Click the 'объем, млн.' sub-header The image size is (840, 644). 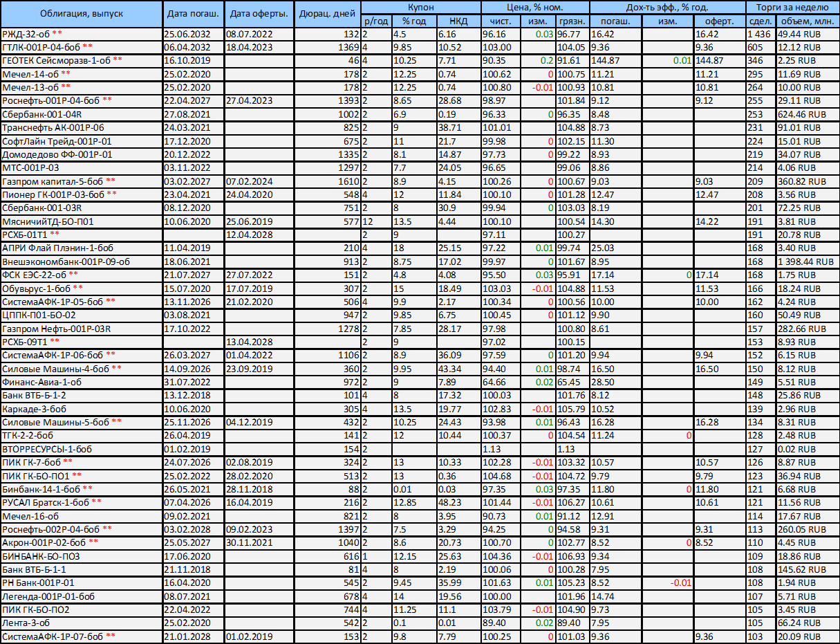click(806, 21)
